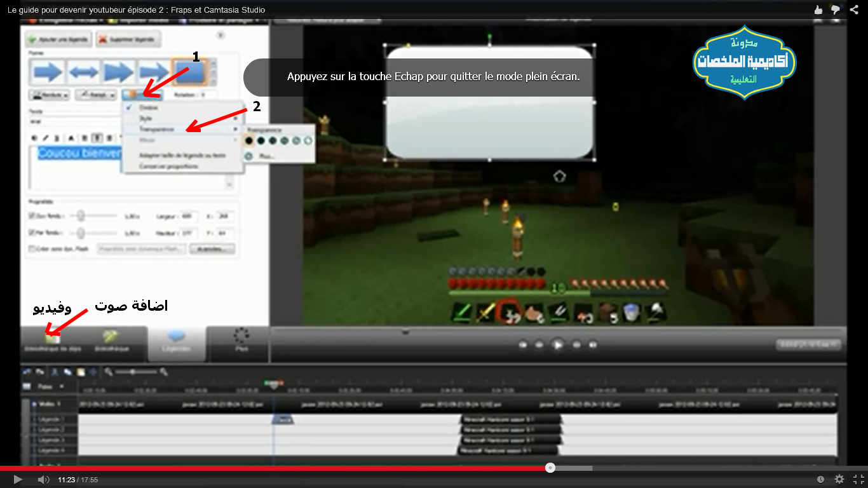Jump to previous clip in Camtasia preview

point(523,344)
